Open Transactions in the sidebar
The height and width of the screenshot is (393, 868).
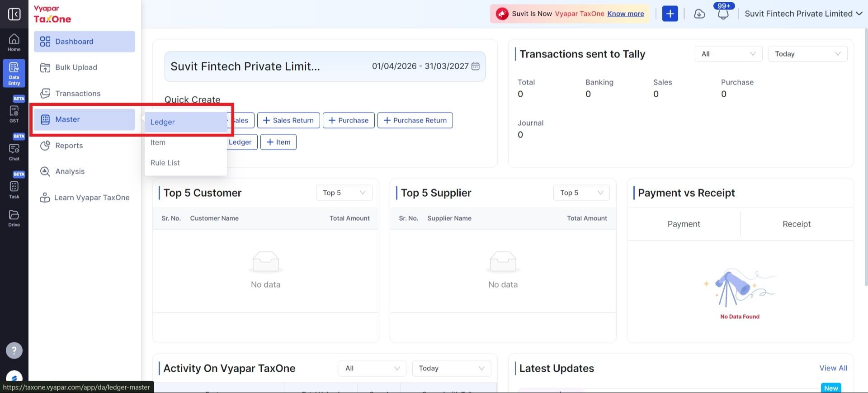coord(85,94)
